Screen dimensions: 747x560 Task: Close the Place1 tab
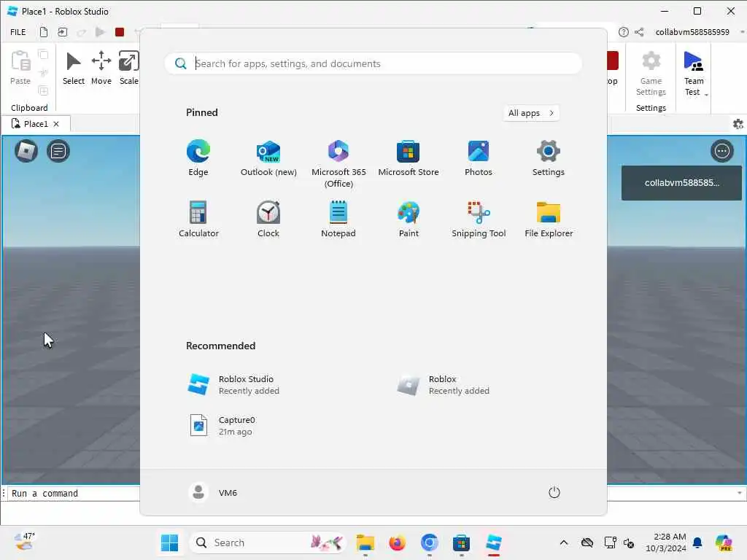[x=56, y=124]
